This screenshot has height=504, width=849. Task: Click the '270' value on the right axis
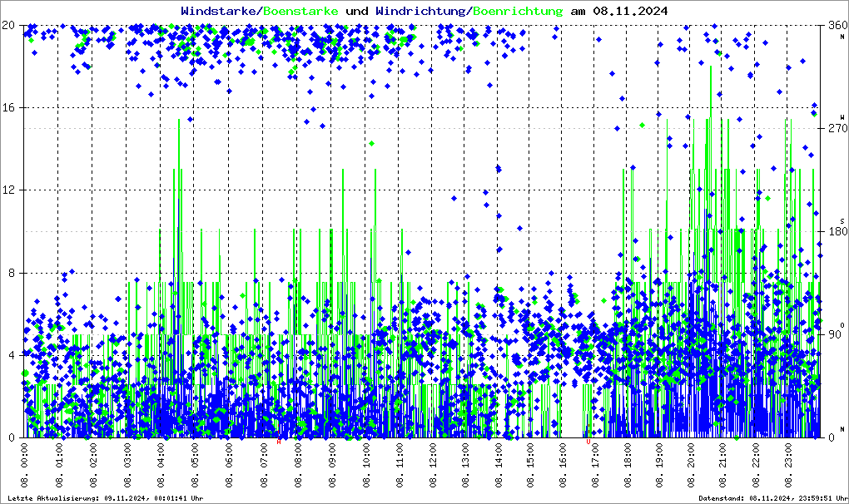tap(833, 128)
